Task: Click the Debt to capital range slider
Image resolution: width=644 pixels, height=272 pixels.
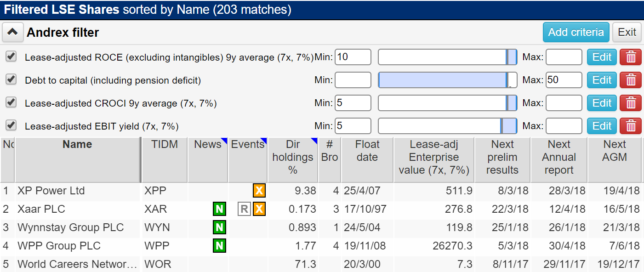Action: 447,80
